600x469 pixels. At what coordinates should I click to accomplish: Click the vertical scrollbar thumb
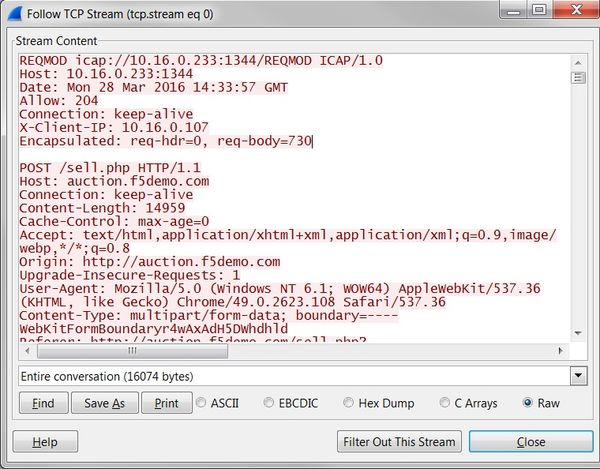click(x=578, y=78)
